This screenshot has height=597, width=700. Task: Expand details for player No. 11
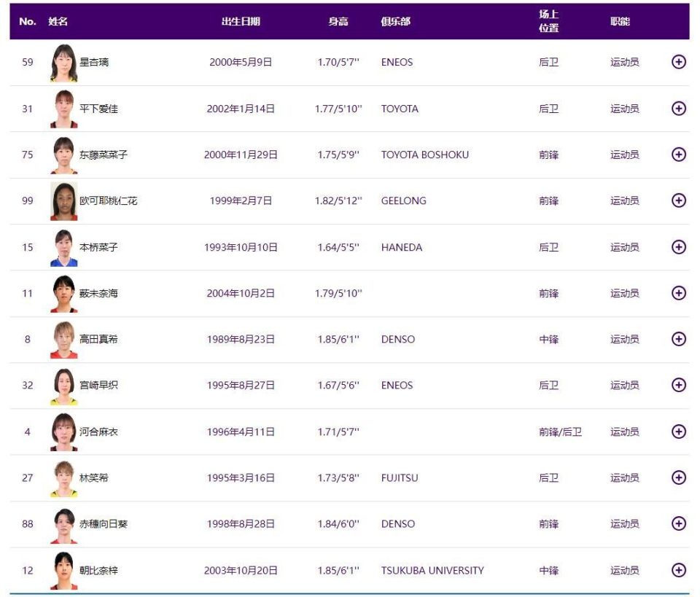point(678,293)
